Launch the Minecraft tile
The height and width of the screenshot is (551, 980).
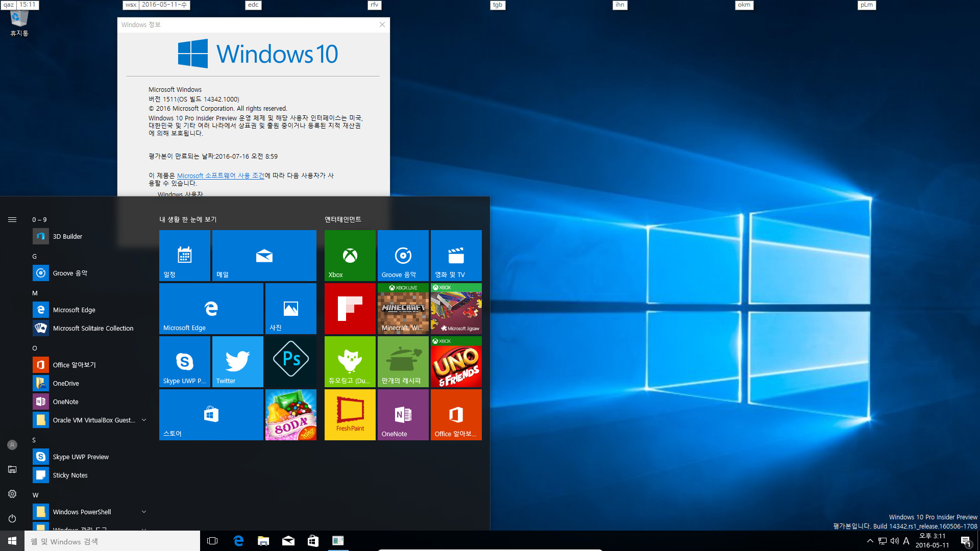403,309
